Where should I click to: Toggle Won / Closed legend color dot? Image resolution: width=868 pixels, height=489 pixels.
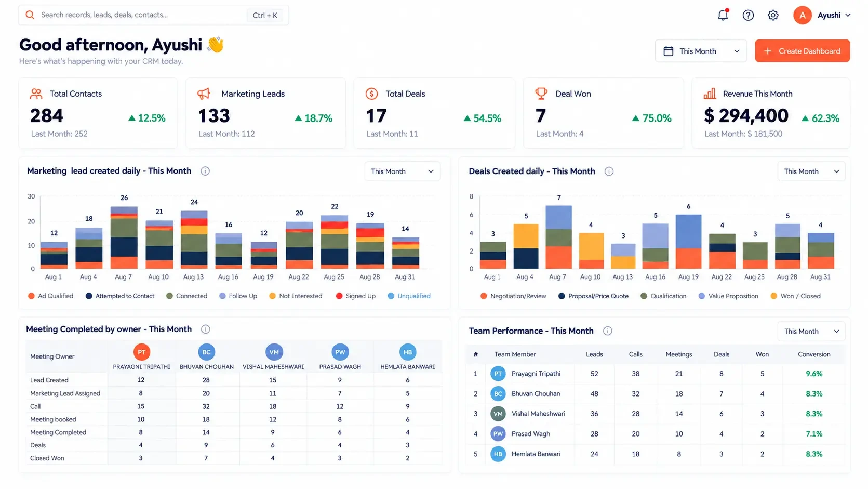(773, 296)
